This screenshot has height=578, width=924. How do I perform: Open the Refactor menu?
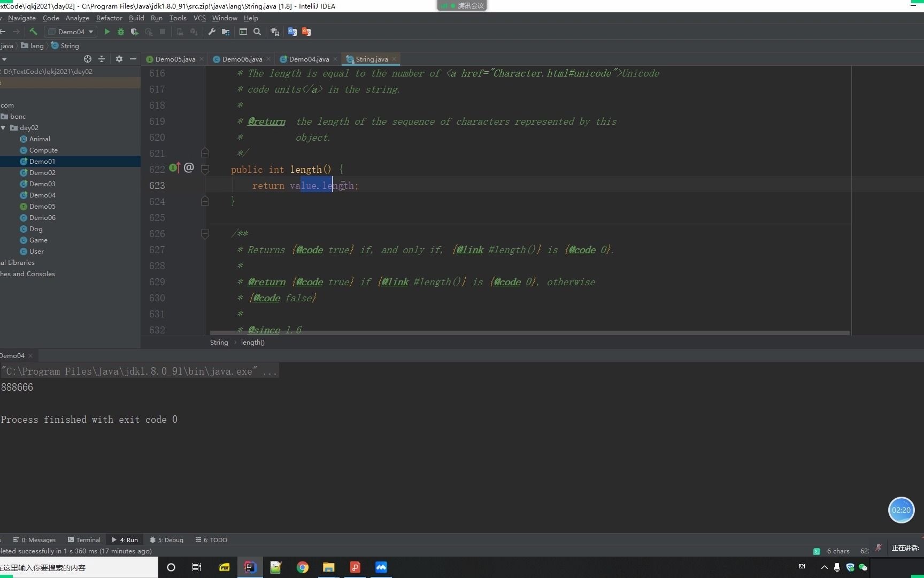[109, 18]
